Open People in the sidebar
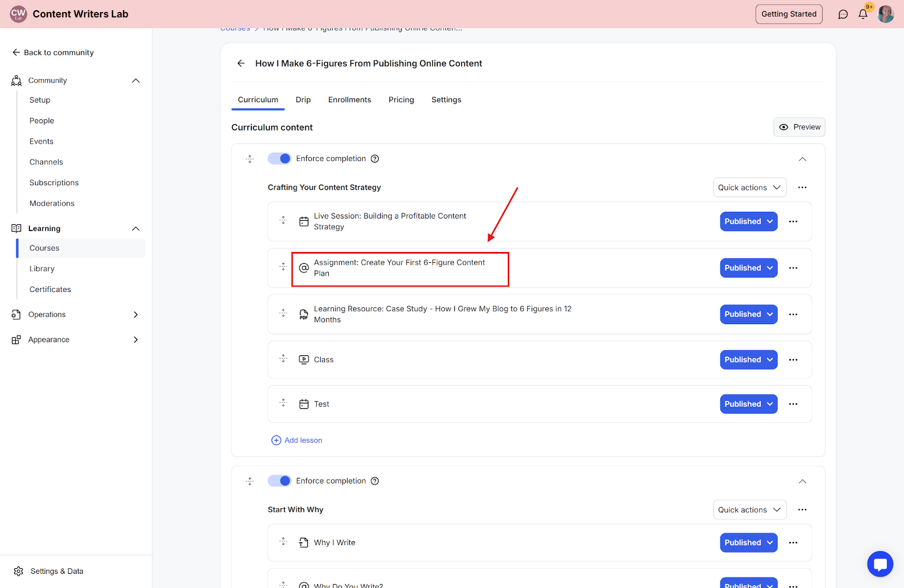The image size is (904, 588). pyautogui.click(x=42, y=121)
